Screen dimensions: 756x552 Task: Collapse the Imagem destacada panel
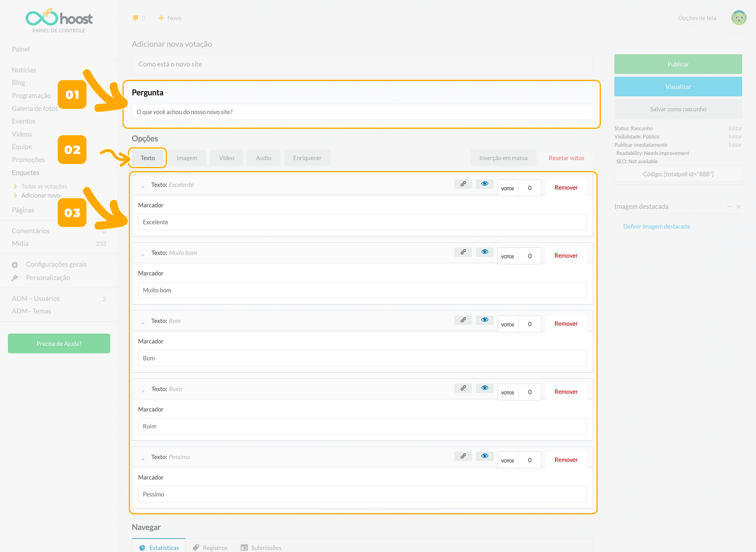pyautogui.click(x=729, y=207)
